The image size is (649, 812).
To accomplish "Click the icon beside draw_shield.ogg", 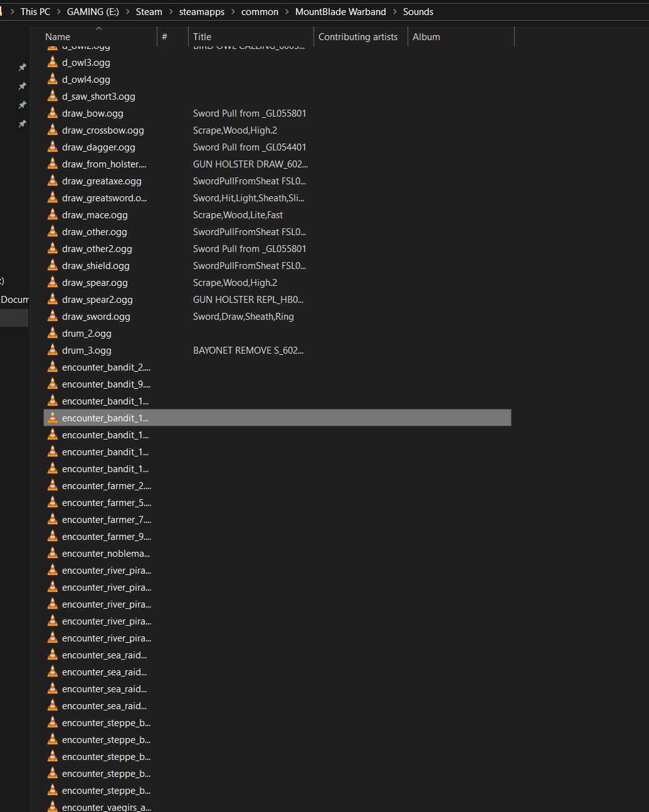I will point(53,266).
